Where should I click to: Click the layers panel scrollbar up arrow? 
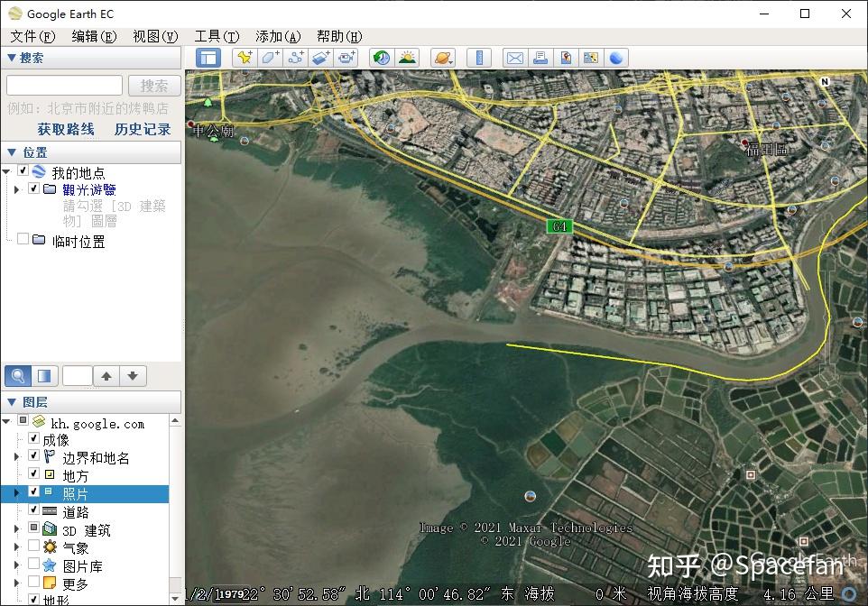coord(175,421)
